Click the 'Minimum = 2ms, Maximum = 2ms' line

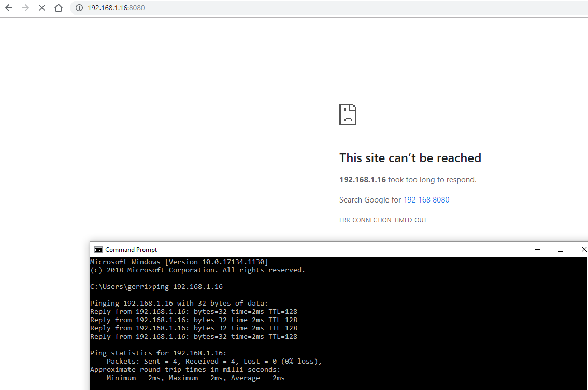coord(195,378)
